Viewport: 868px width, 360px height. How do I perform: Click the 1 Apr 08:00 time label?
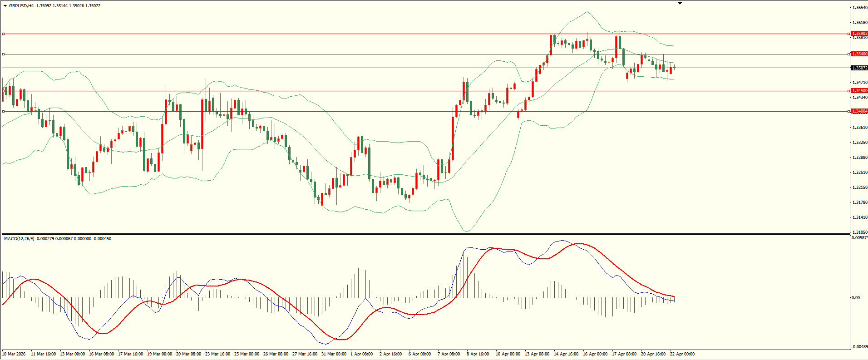(362, 354)
